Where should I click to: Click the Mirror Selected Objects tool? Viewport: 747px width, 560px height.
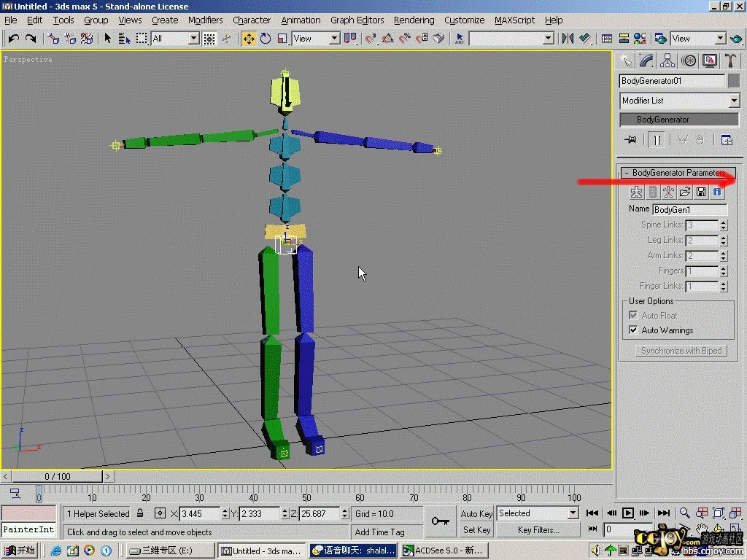pyautogui.click(x=568, y=39)
